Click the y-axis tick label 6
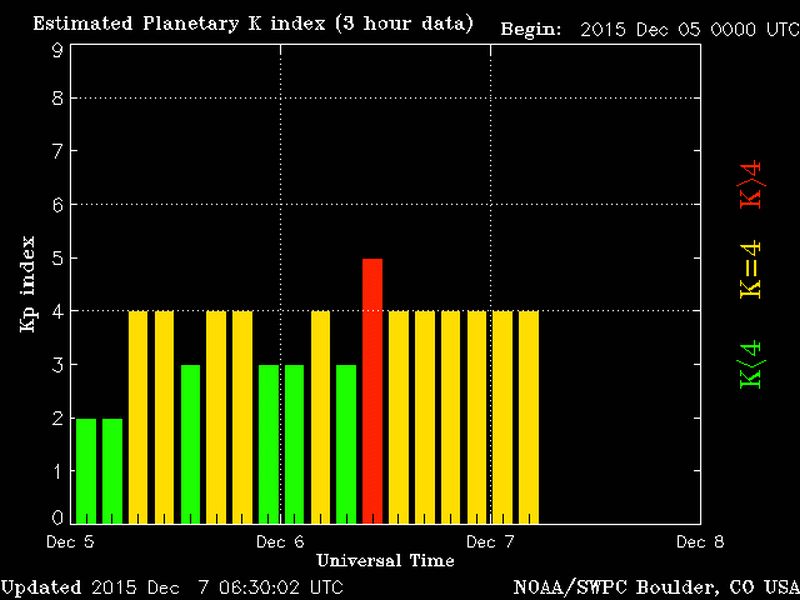 point(57,204)
